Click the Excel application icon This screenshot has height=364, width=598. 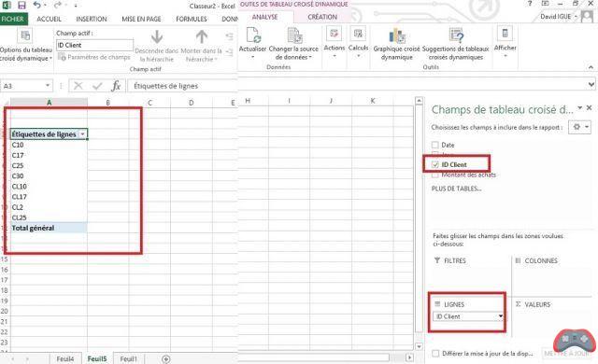(x=7, y=6)
